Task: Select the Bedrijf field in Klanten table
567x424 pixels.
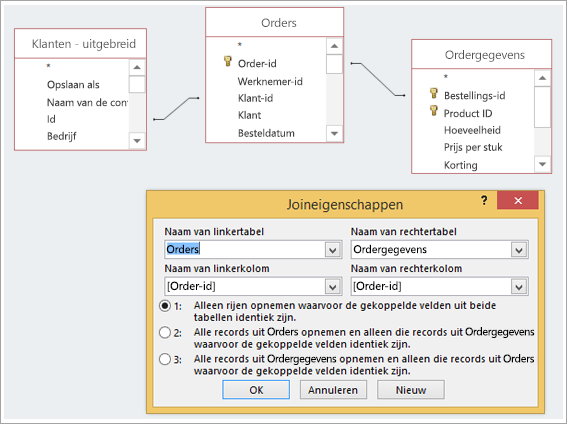Action: (x=61, y=136)
